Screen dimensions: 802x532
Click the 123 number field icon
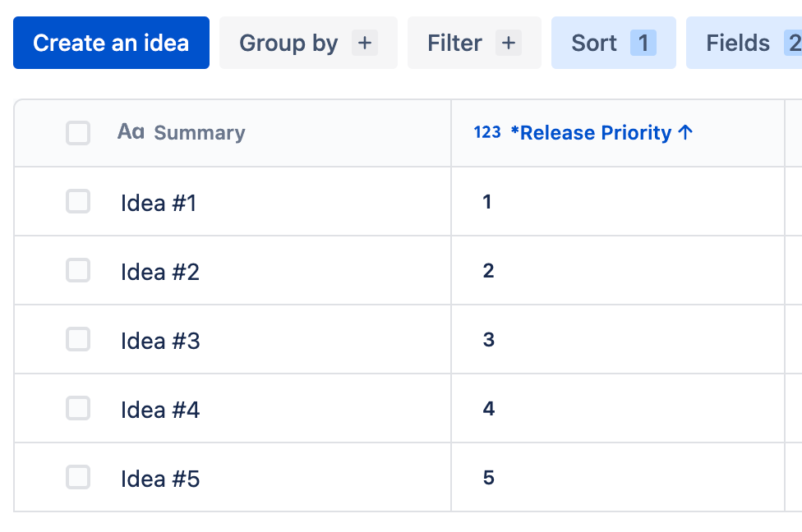pos(487,132)
